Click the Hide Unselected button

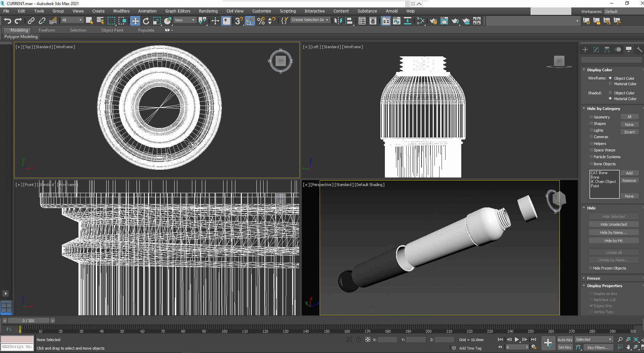tap(613, 224)
